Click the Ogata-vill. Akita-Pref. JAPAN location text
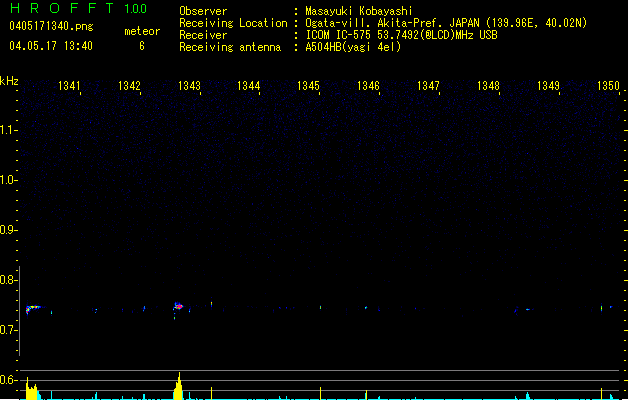 tap(446, 23)
